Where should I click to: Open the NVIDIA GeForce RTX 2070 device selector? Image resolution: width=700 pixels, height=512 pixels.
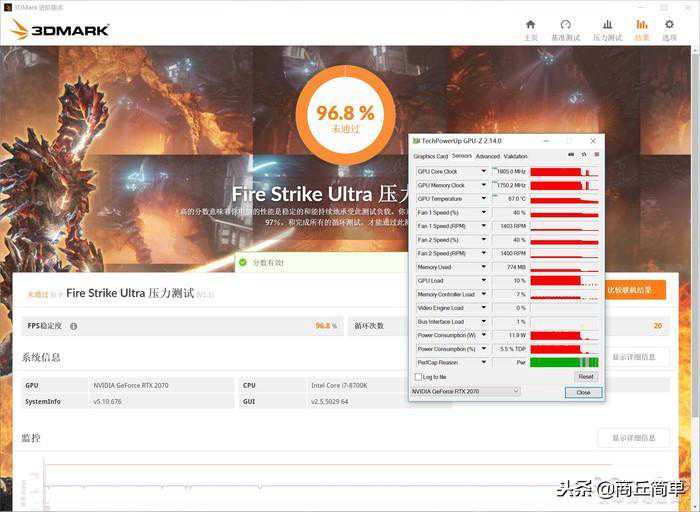465,392
